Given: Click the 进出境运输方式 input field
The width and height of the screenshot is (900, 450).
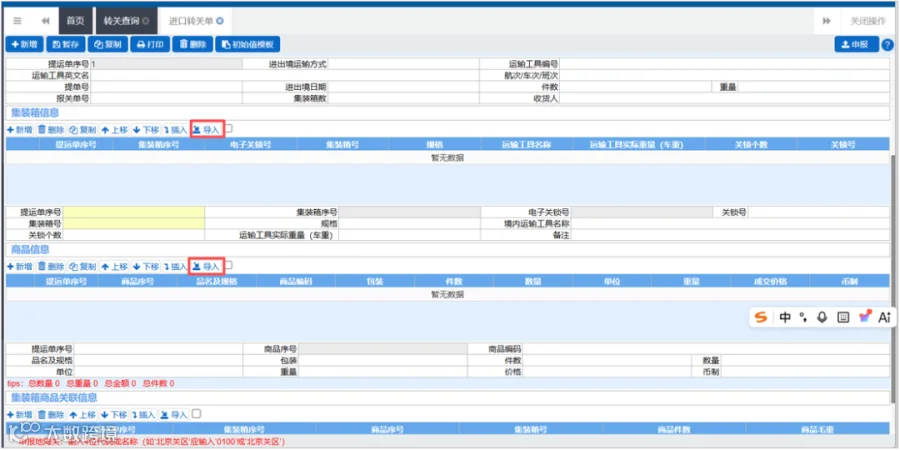Looking at the screenshot, I should [404, 64].
